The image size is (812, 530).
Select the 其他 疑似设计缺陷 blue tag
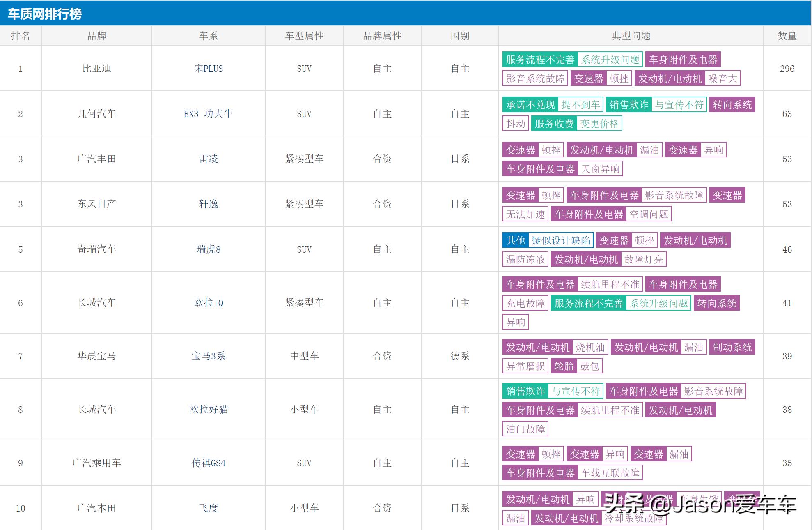pyautogui.click(x=548, y=241)
